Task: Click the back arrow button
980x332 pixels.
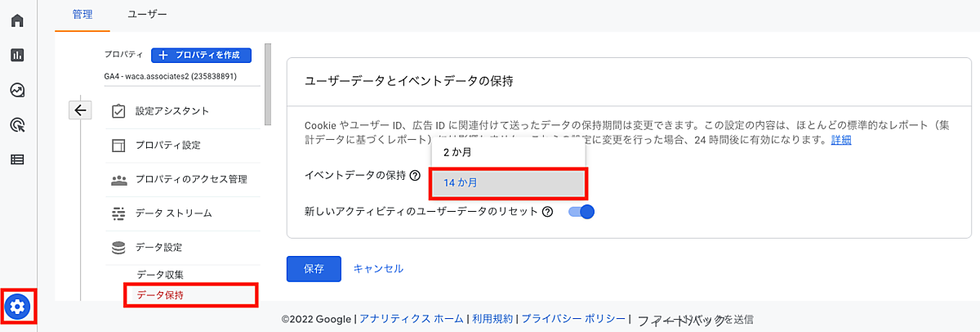Action: [x=79, y=110]
